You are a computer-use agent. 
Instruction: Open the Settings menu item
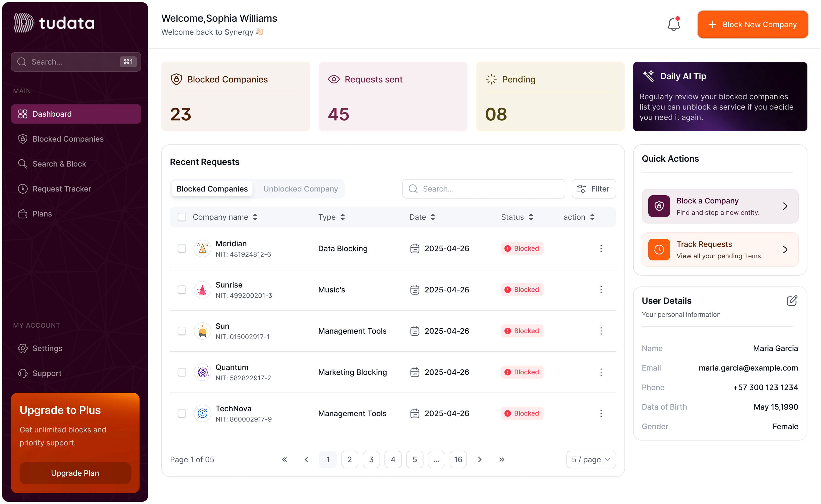click(x=47, y=348)
